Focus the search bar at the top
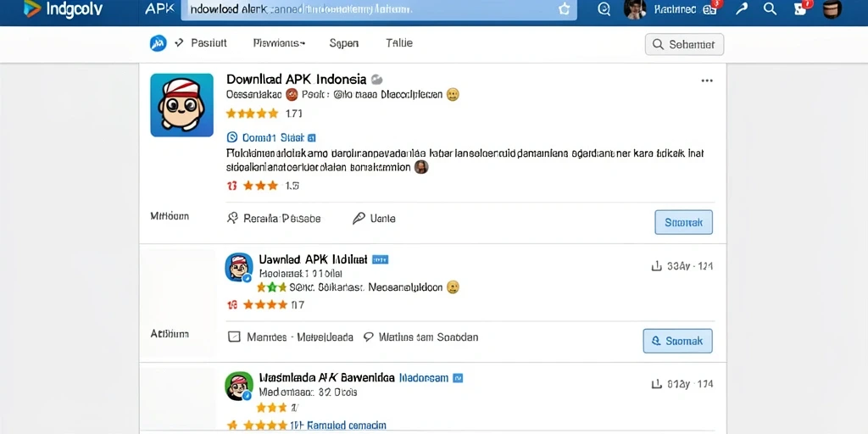868x434 pixels. click(x=379, y=10)
